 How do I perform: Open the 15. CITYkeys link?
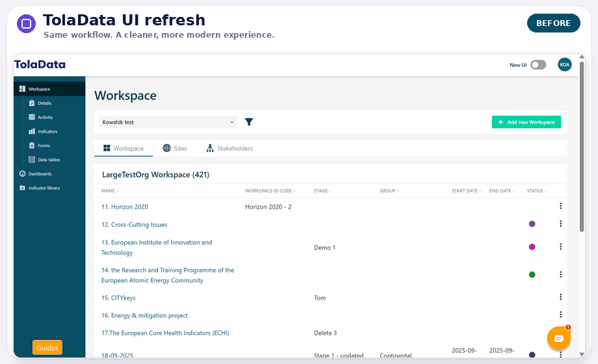(x=118, y=298)
